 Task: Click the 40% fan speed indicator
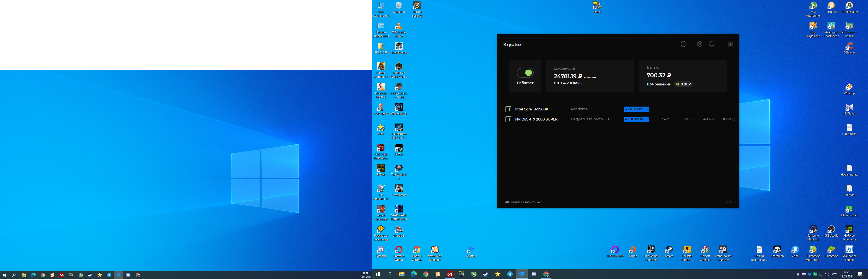709,119
